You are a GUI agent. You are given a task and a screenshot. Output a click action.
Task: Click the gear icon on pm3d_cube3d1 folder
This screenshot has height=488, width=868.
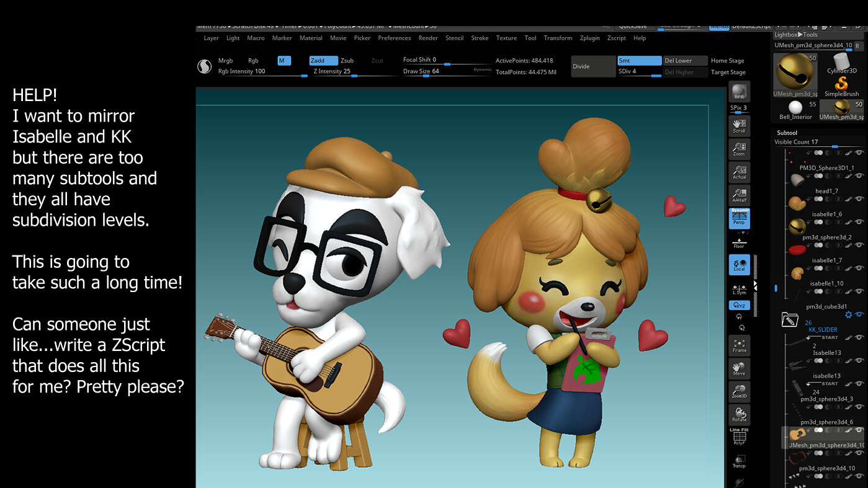coord(849,315)
